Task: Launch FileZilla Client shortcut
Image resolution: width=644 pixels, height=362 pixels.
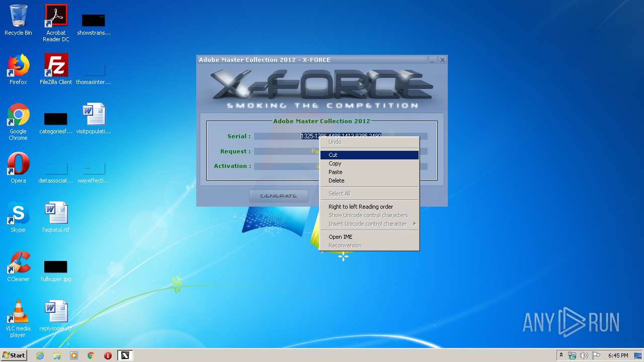Action: (x=56, y=69)
